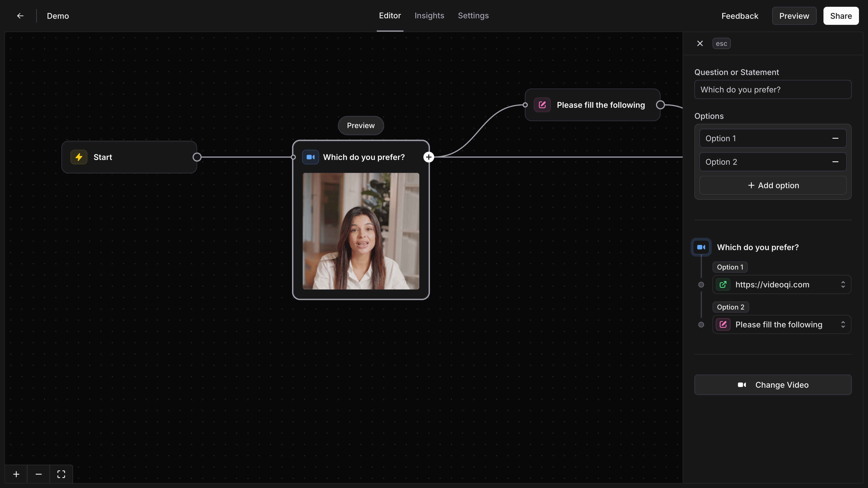This screenshot has width=868, height=488.
Task: Click the plus icon to add a connected step
Action: [429, 157]
